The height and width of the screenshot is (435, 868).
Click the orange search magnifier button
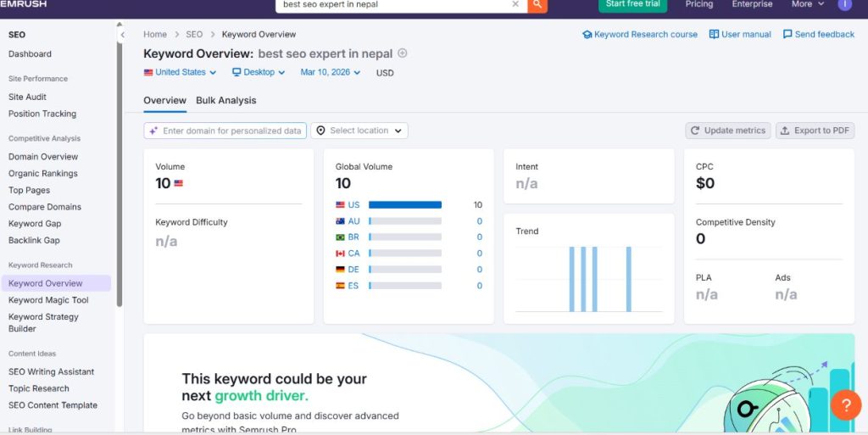pyautogui.click(x=537, y=4)
